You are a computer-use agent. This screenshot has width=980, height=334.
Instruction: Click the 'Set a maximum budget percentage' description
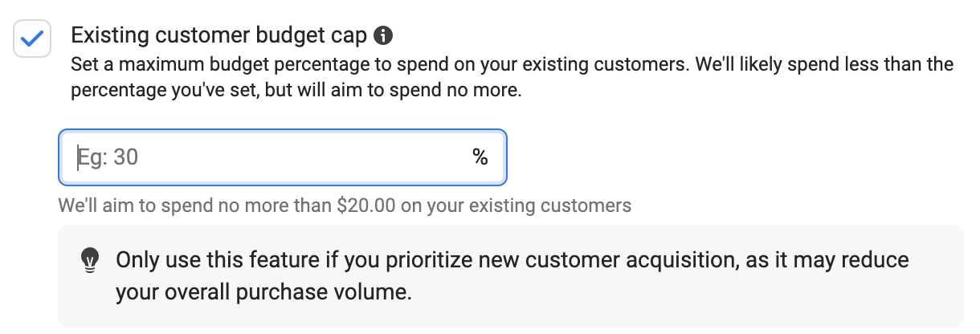tap(512, 77)
